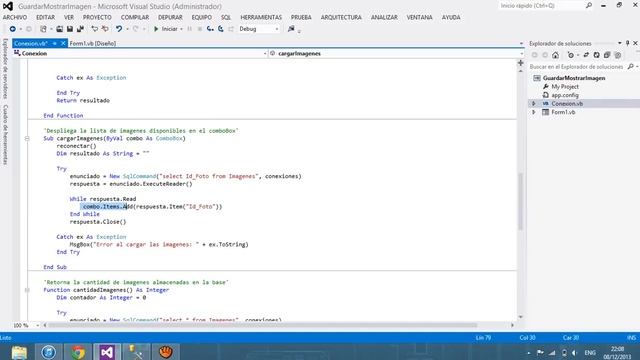Switch to the Form1.vb [Diseño] tab
The image size is (640, 360).
coord(93,43)
